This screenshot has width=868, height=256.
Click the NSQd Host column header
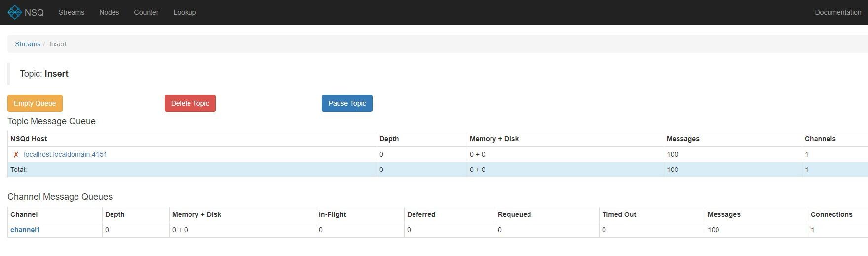click(29, 139)
